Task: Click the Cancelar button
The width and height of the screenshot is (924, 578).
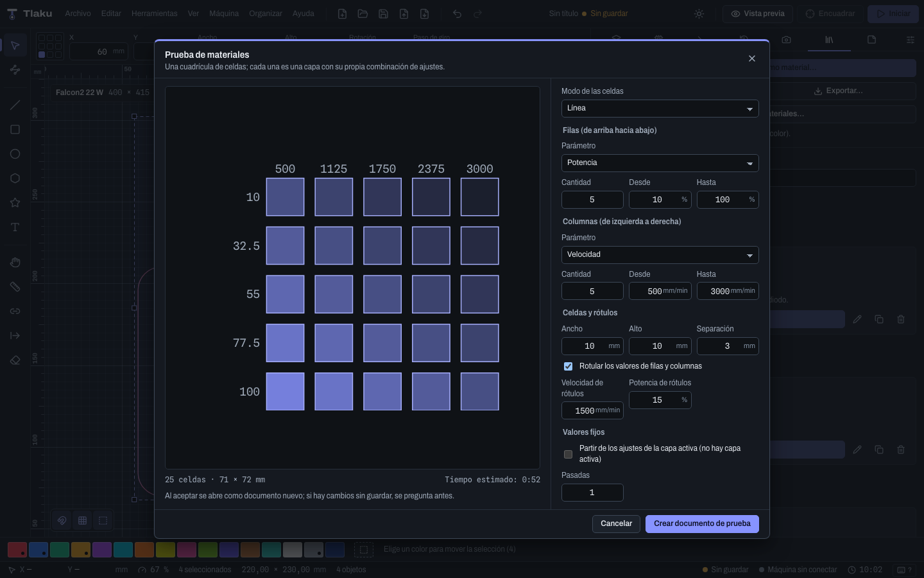Action: click(616, 524)
